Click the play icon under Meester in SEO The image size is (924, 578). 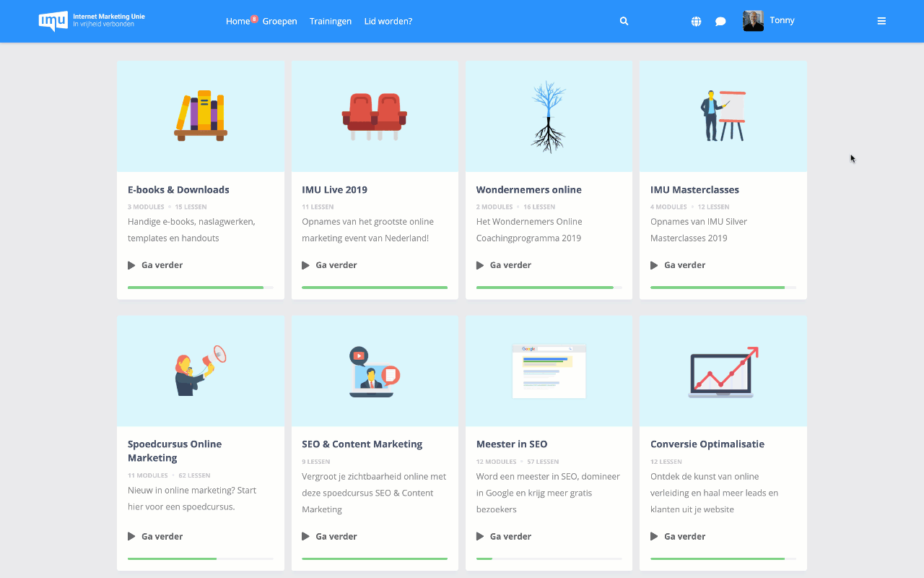(x=480, y=536)
